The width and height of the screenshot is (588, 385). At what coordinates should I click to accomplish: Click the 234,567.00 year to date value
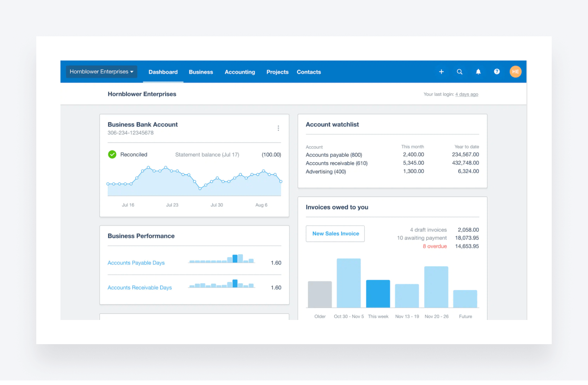point(466,155)
